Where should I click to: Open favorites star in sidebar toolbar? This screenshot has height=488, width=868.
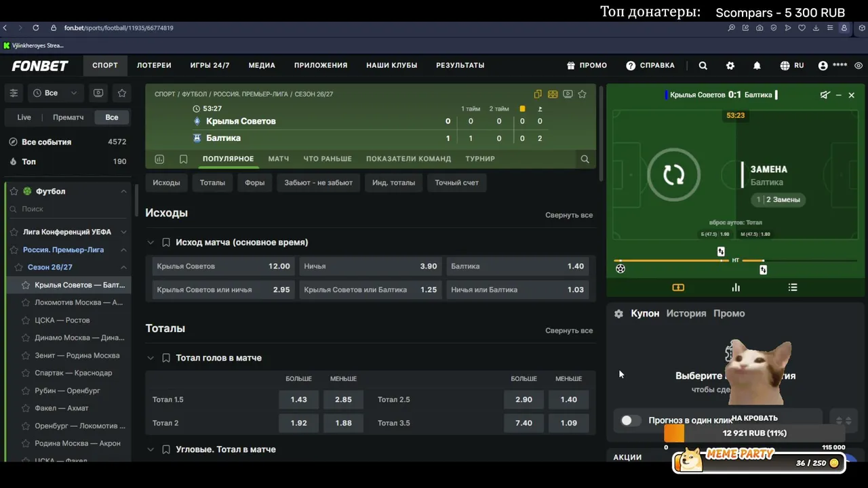point(122,93)
